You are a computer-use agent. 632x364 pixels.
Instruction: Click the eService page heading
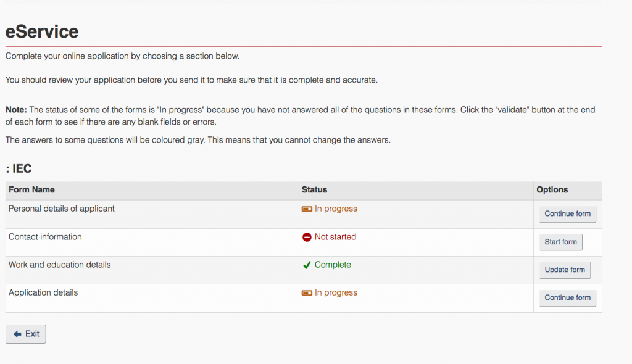pyautogui.click(x=42, y=31)
